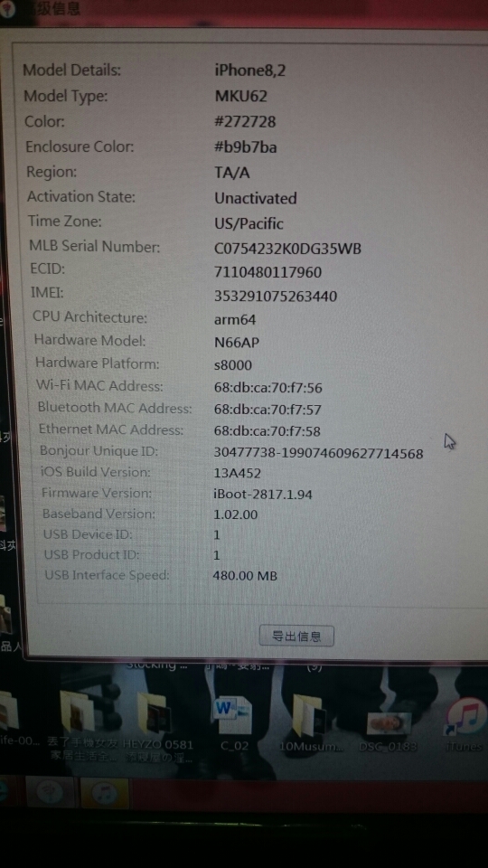Select the ECID value 7110480117960

coord(267,272)
